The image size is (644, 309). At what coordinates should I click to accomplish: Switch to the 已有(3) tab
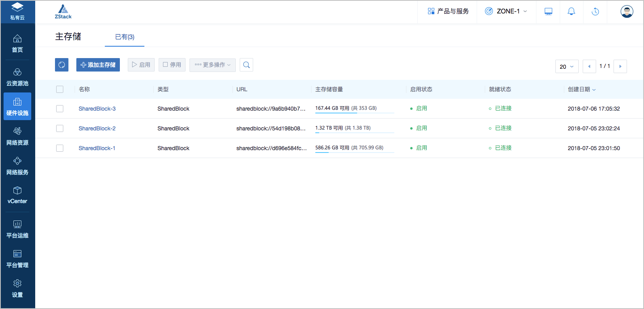[x=125, y=37]
